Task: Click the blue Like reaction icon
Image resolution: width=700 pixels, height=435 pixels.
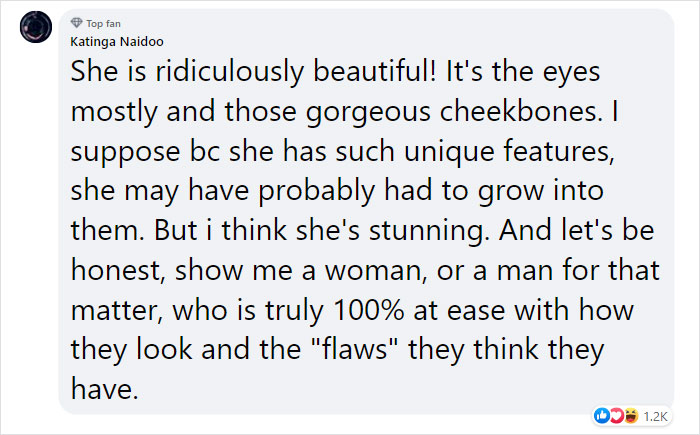Action: [x=602, y=414]
